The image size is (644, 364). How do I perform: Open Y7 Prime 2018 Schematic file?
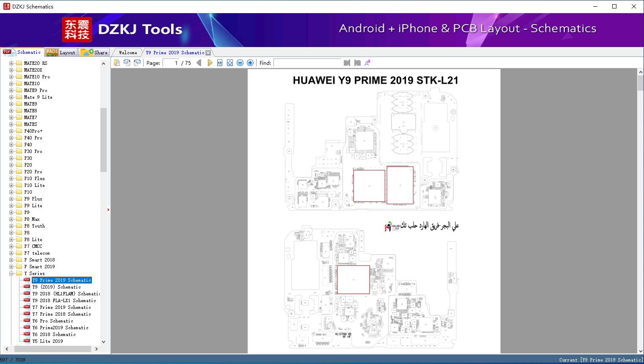[61, 314]
